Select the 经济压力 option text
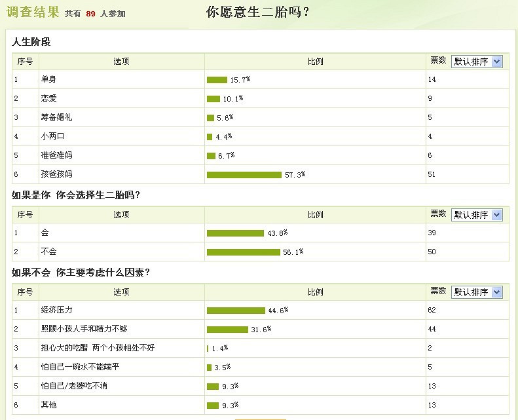Image resolution: width=518 pixels, height=420 pixels. pos(56,310)
